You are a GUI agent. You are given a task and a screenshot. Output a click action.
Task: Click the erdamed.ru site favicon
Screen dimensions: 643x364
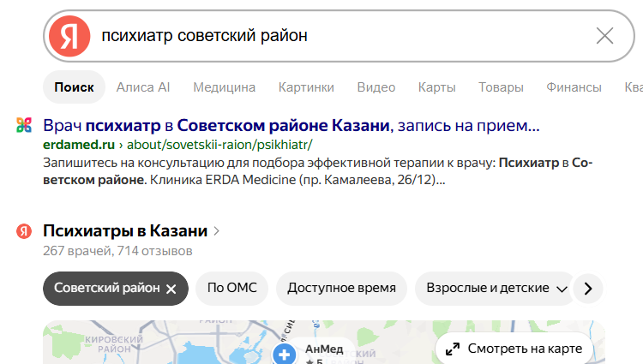click(x=24, y=125)
